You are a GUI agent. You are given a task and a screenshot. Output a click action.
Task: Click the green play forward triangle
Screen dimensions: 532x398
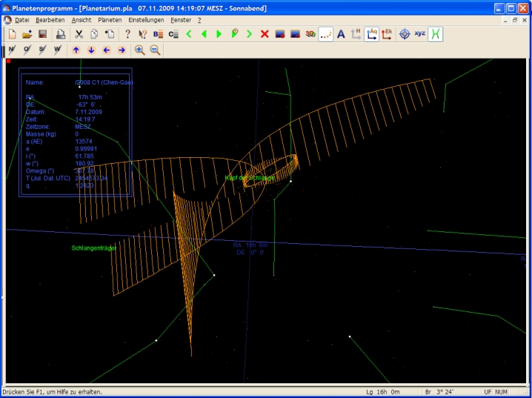point(219,34)
